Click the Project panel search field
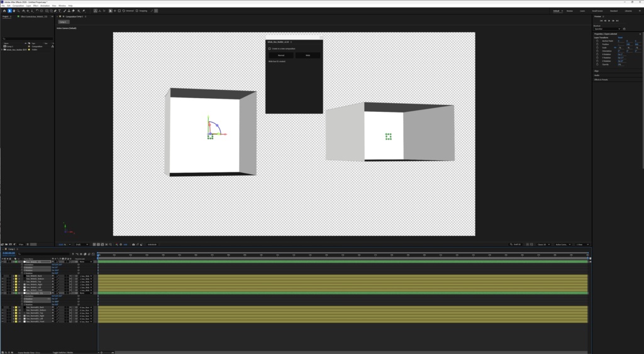 point(27,38)
